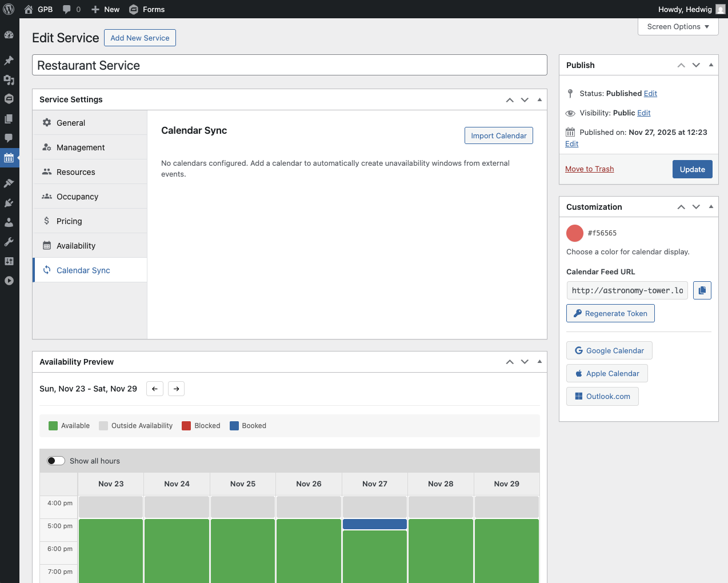Advance to next week with right arrow
Screen dimensions: 728x583
pyautogui.click(x=177, y=389)
